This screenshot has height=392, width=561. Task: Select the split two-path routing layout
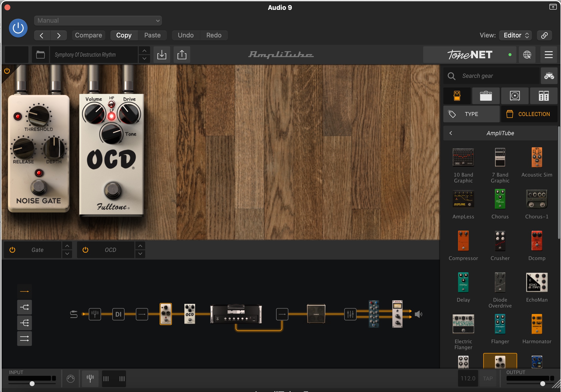click(x=24, y=307)
